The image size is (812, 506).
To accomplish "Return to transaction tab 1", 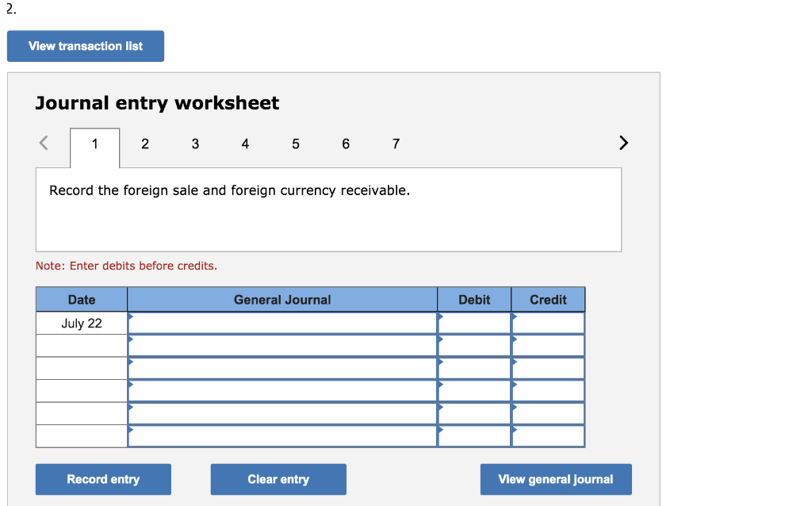I will 94,144.
